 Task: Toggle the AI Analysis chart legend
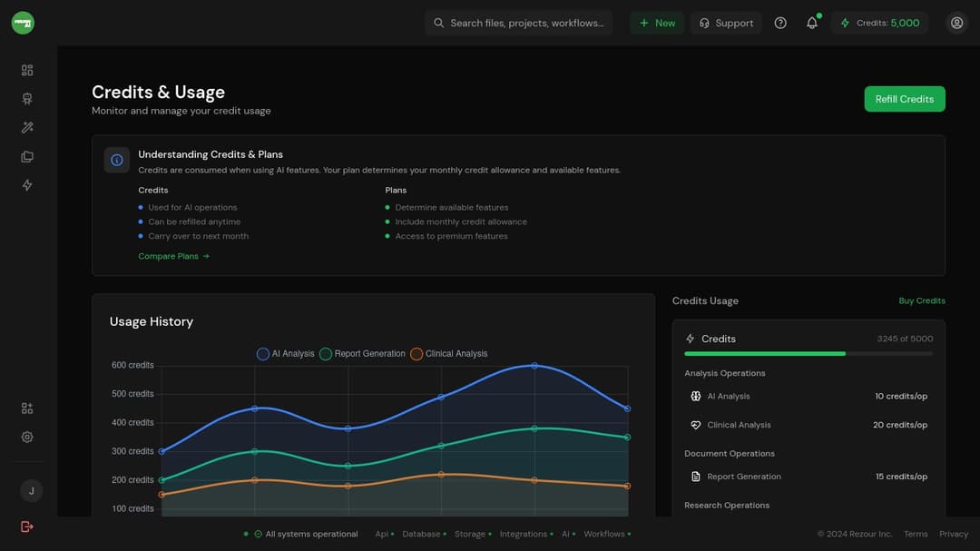tap(285, 354)
